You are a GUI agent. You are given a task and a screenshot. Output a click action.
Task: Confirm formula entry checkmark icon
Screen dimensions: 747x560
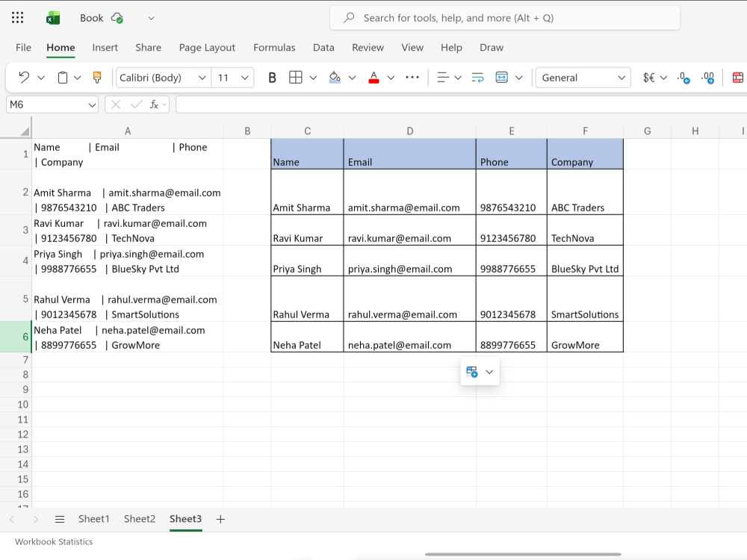coord(136,105)
